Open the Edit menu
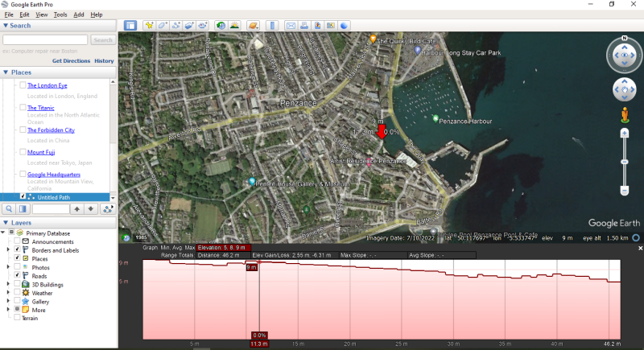This screenshot has width=644, height=350. (x=24, y=14)
